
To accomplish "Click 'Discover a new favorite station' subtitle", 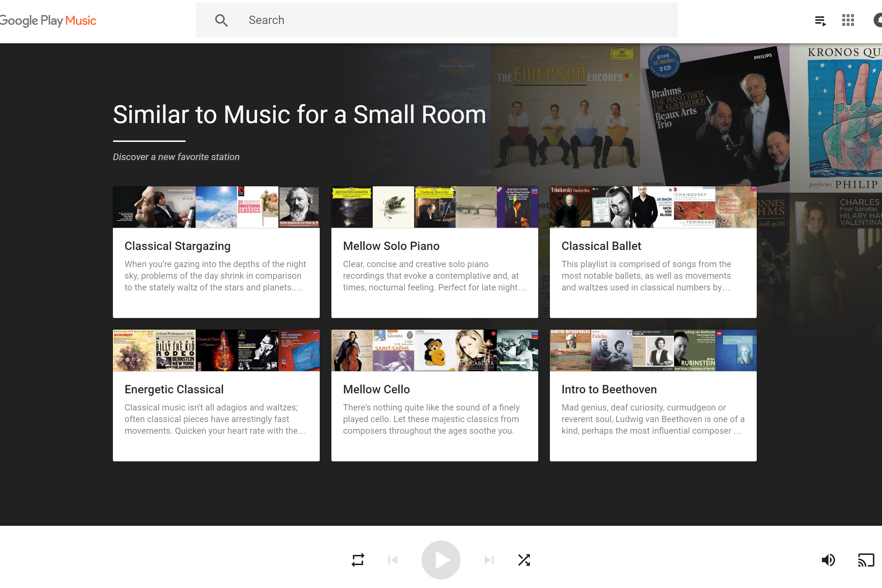I will 176,157.
